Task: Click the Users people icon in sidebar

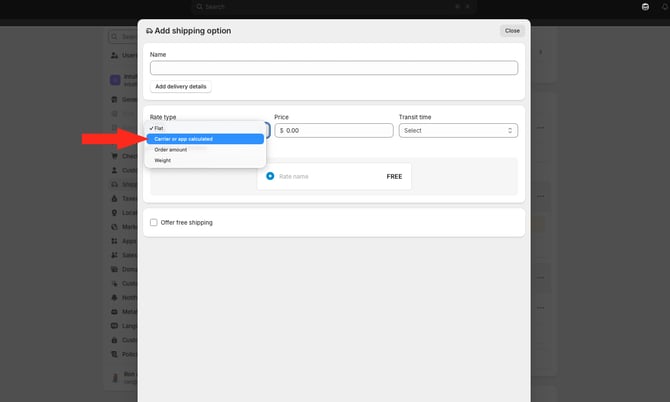Action: 114,55
